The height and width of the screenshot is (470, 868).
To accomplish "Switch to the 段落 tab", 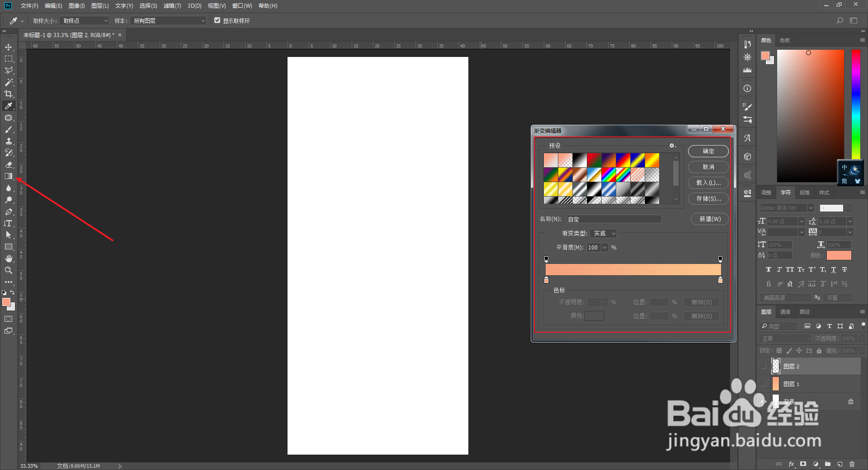I will (805, 193).
